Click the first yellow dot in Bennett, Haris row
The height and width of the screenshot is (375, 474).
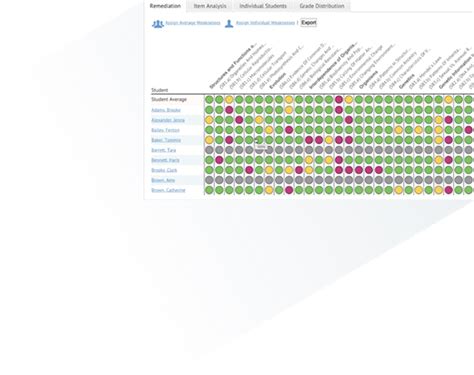[309, 160]
